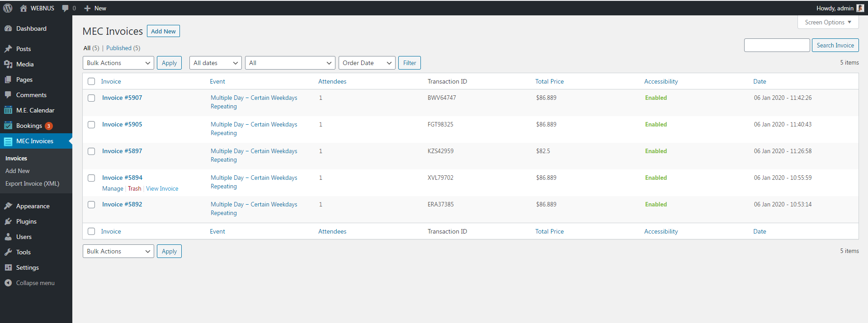Open the Add New submenu item
Image resolution: width=868 pixels, height=323 pixels.
[x=18, y=171]
